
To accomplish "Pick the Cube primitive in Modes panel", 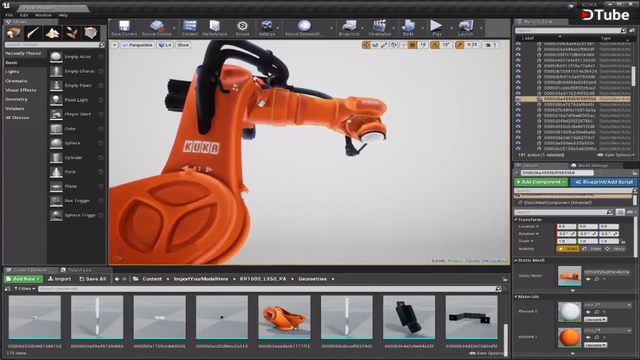I will pyautogui.click(x=76, y=129).
